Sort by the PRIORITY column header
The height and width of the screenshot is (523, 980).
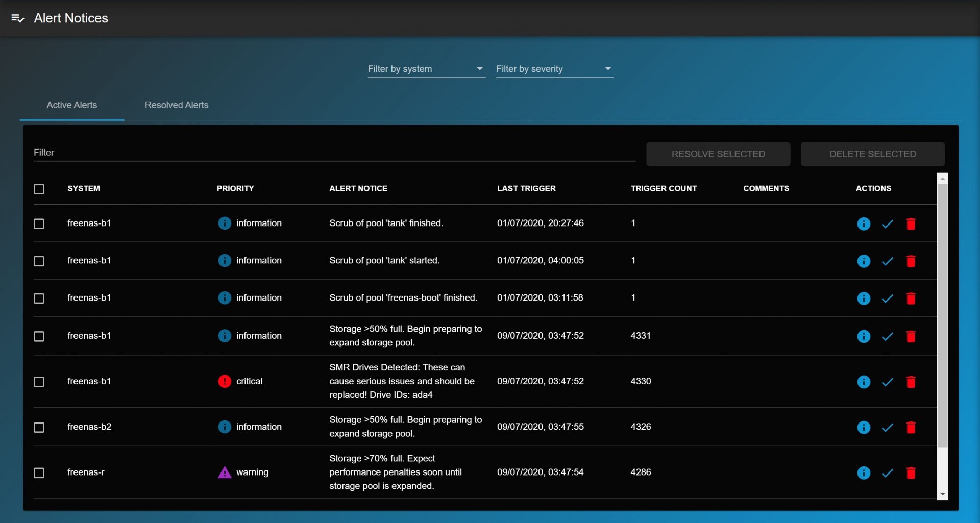(235, 188)
